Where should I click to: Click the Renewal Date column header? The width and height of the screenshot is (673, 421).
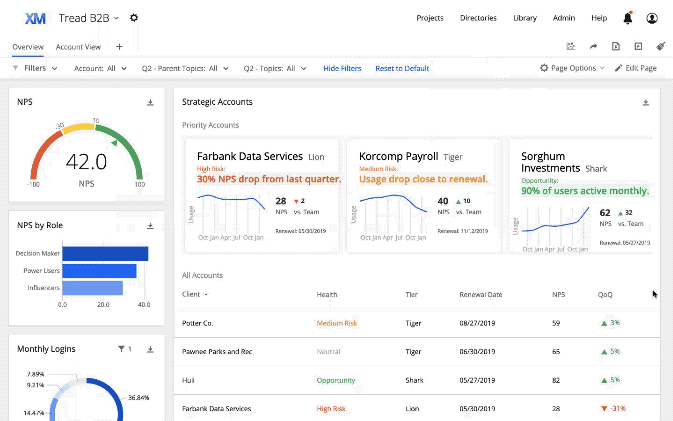point(480,294)
